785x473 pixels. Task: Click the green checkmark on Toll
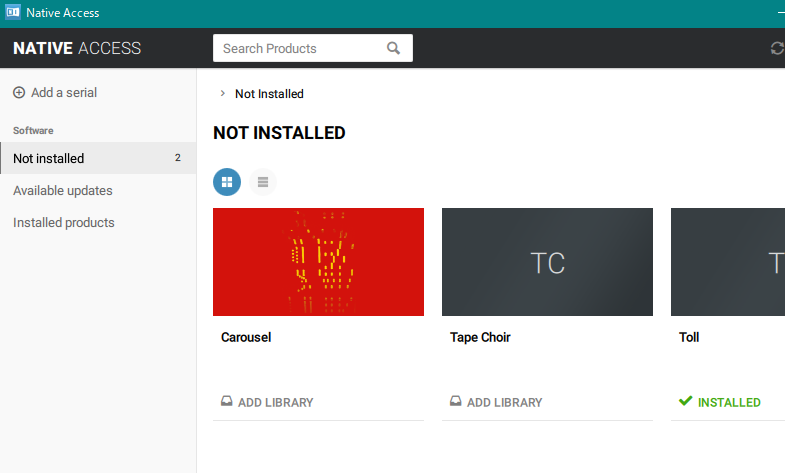pos(685,401)
